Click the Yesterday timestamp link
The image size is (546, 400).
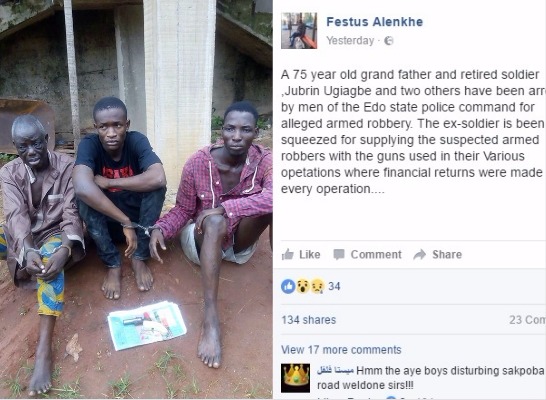(x=350, y=41)
